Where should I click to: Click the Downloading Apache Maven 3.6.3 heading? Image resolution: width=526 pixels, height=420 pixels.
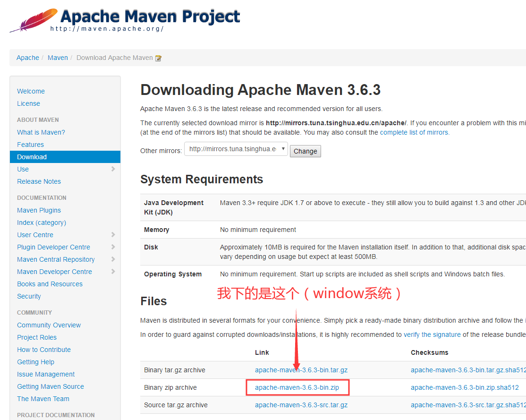point(261,90)
